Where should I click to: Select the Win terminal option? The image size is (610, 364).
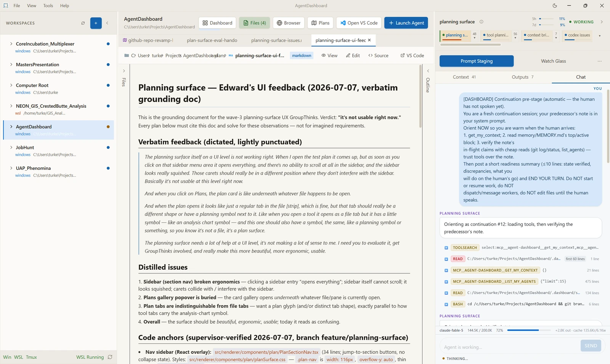[7, 357]
